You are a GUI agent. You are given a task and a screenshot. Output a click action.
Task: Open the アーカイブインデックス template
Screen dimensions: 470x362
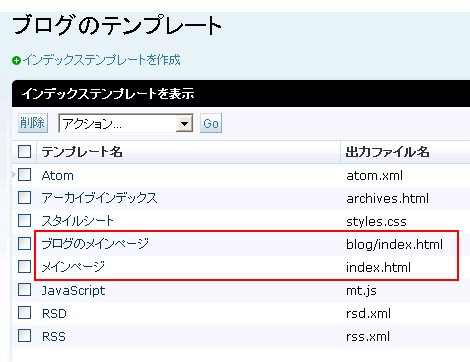pos(99,198)
